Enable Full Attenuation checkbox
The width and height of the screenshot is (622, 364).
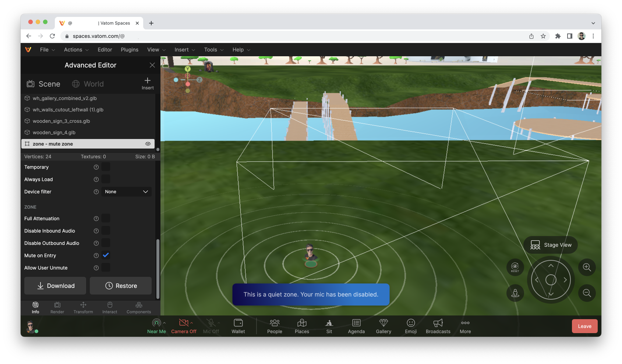pyautogui.click(x=106, y=218)
